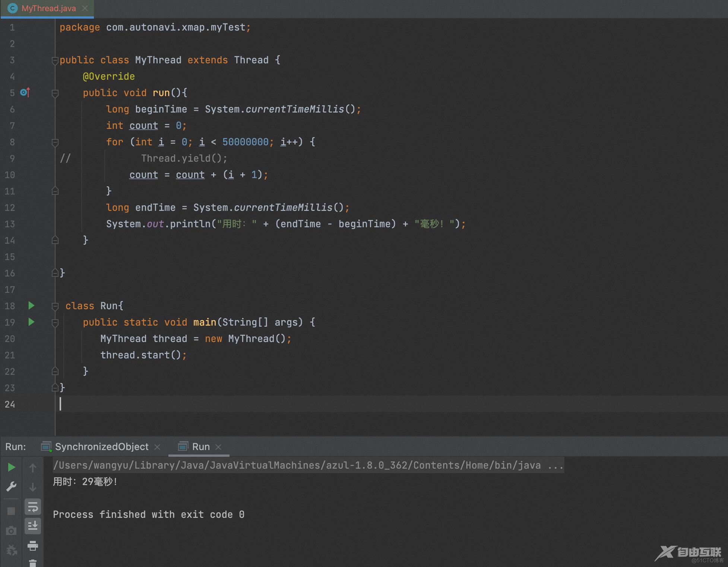The height and width of the screenshot is (567, 728).
Task: Click 'currentTimeMillis' on line 6
Action: tap(295, 109)
